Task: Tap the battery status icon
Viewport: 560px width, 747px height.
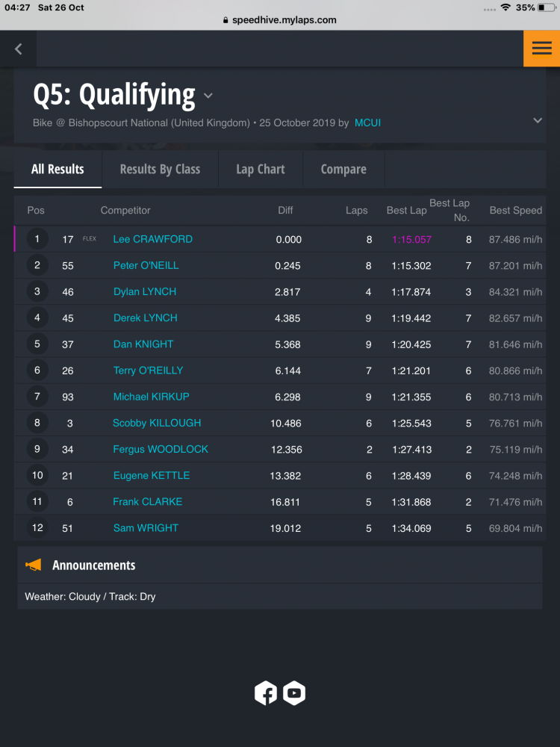Action: click(x=547, y=7)
